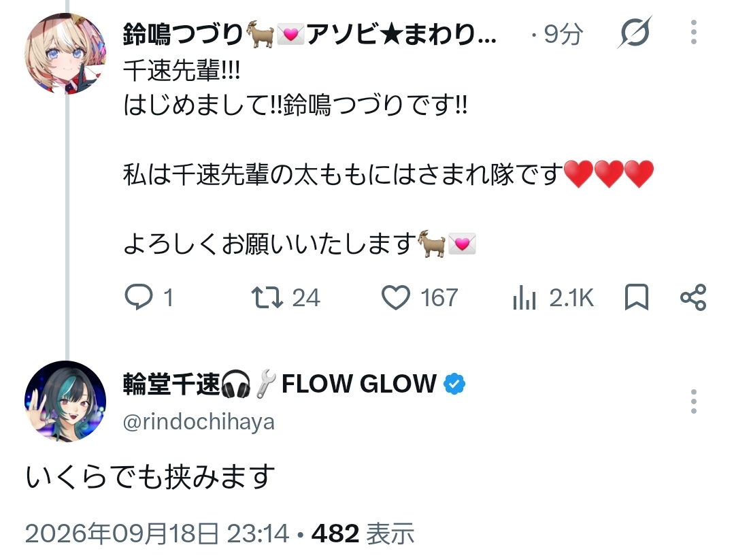Open three-dot menu on 輪堂千速 post

click(x=694, y=401)
